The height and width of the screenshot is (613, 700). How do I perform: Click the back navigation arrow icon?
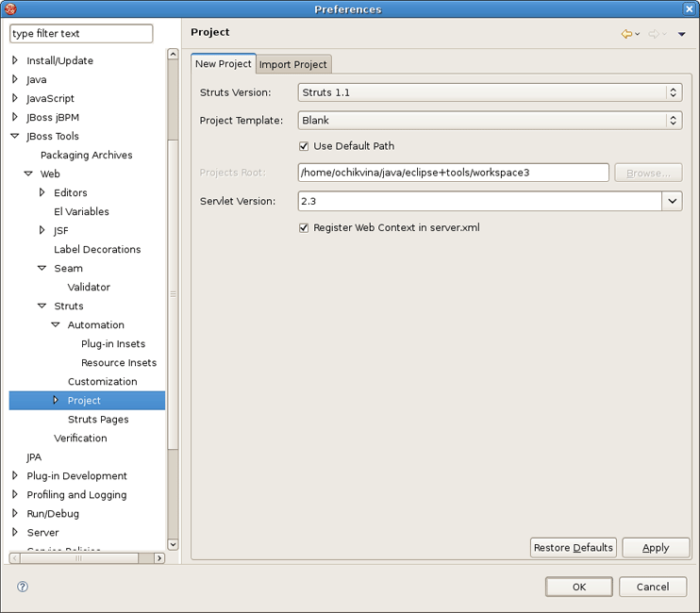tap(626, 34)
